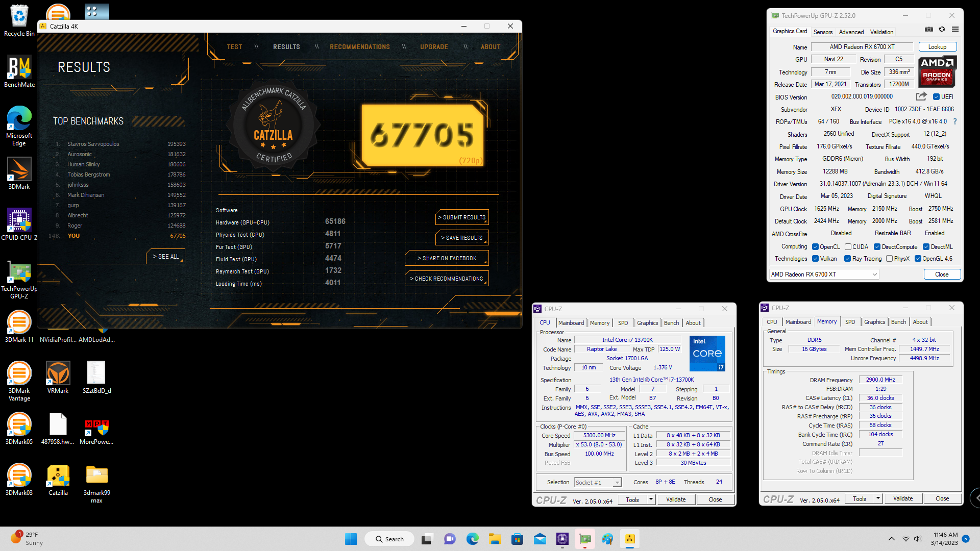Launch VRMark desktop shortcut
The image size is (980, 551).
click(x=58, y=378)
